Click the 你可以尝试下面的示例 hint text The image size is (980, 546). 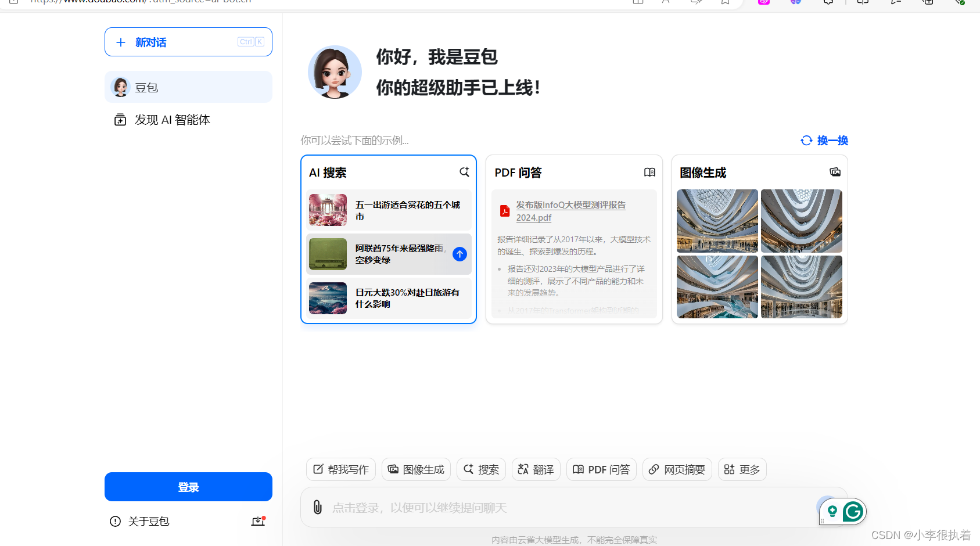(354, 141)
